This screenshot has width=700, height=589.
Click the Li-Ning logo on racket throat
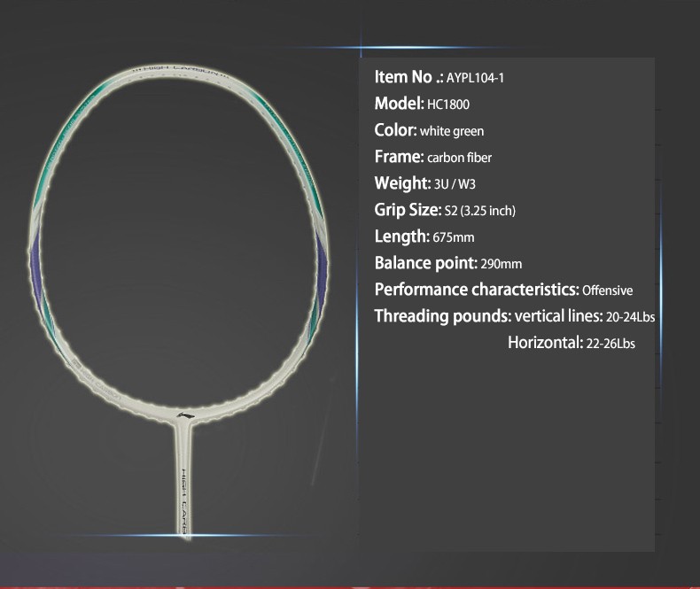coord(185,412)
